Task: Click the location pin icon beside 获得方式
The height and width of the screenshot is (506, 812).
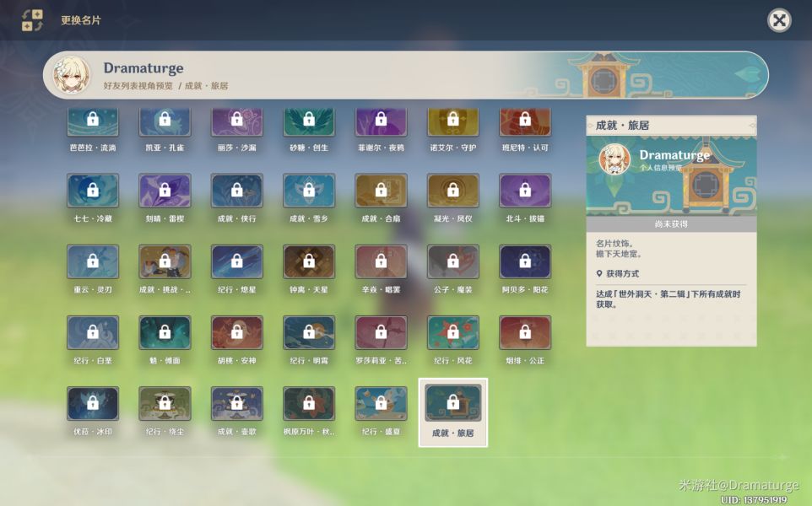Action: (x=599, y=273)
